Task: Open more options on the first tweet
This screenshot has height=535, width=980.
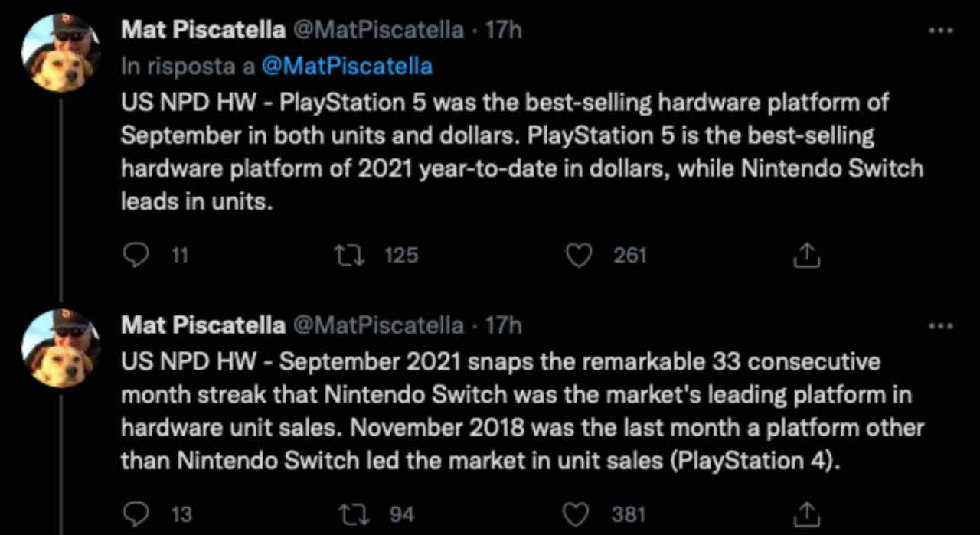Action: [x=939, y=31]
